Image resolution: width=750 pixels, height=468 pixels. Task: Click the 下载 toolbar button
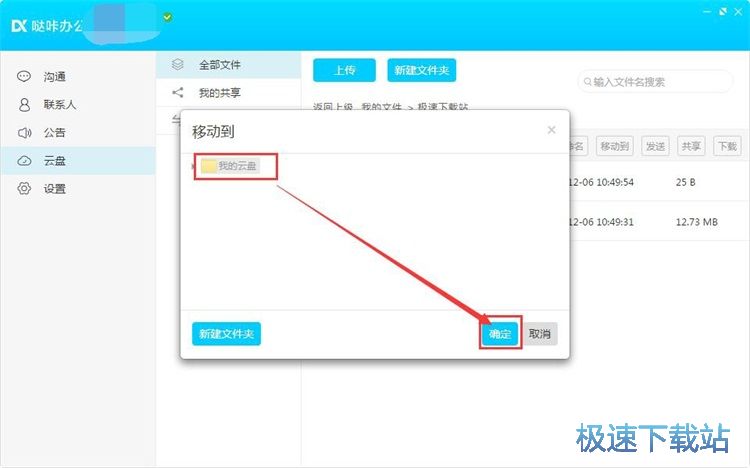pos(727,146)
